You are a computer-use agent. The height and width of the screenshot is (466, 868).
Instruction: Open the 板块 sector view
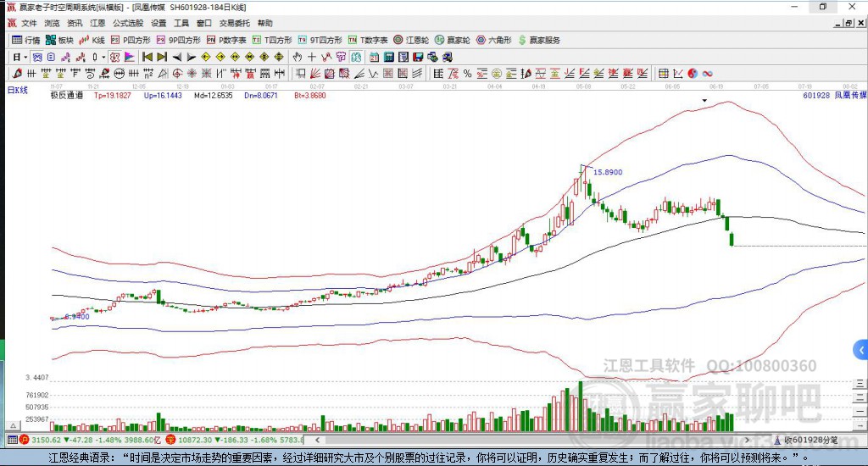click(60, 40)
